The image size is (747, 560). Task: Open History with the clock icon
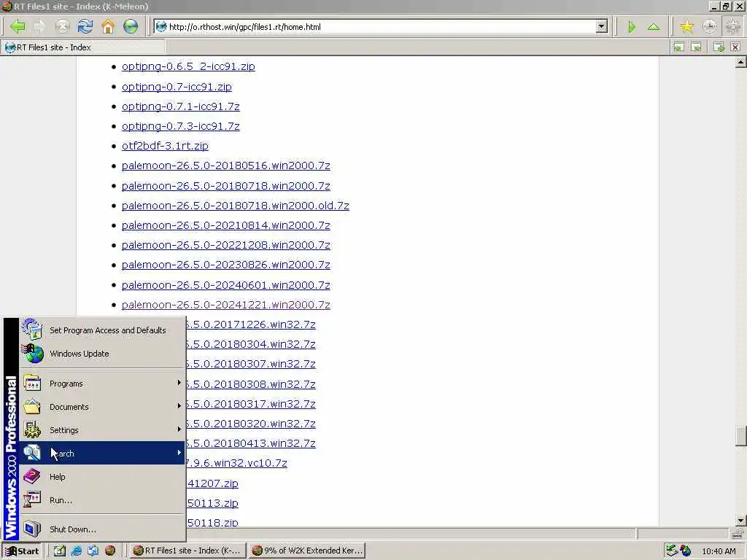pyautogui.click(x=709, y=27)
